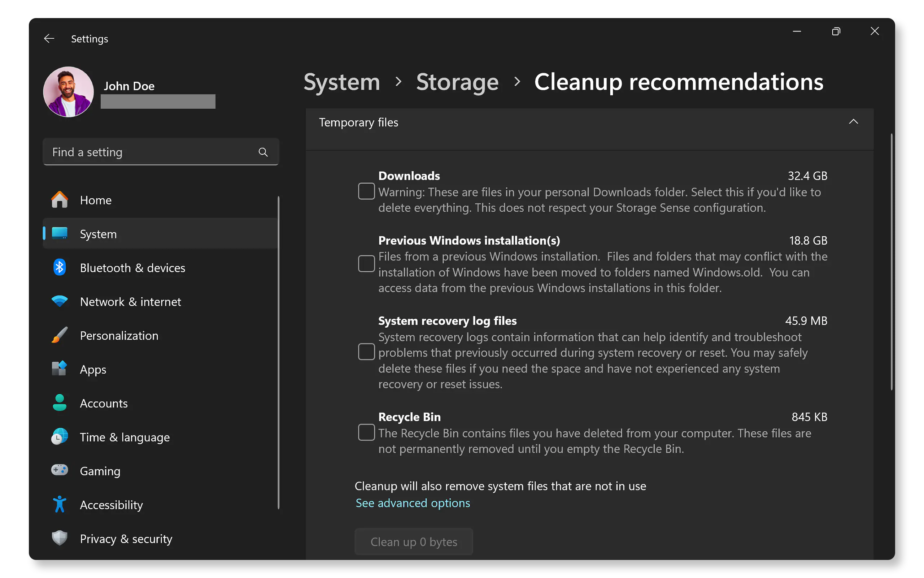The height and width of the screenshot is (578, 924).
Task: Click the John Doe account name
Action: click(129, 86)
